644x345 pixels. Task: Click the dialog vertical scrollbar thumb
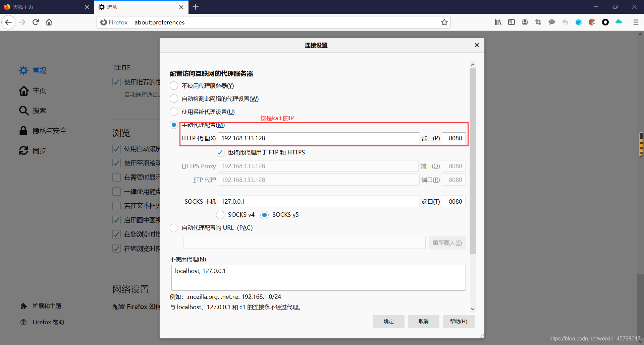coord(473,161)
